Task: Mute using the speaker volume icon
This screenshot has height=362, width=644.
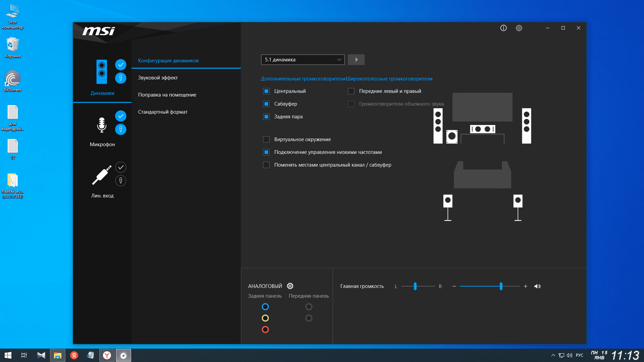Action: tap(537, 286)
